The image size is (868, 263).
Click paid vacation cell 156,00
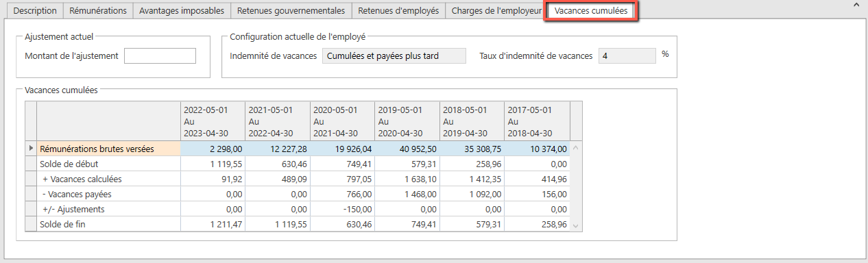pos(537,194)
